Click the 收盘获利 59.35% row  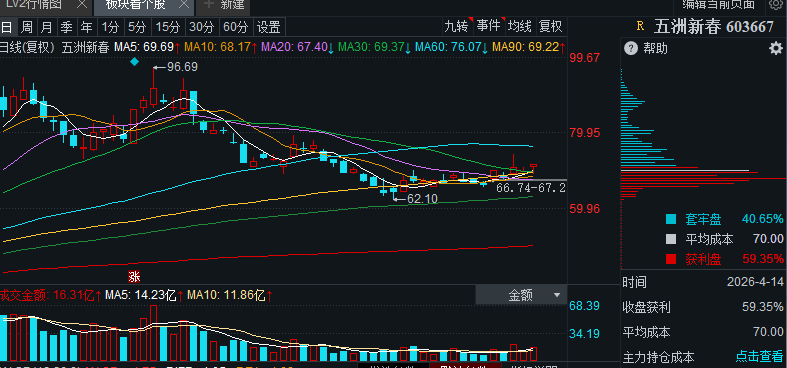pos(703,307)
